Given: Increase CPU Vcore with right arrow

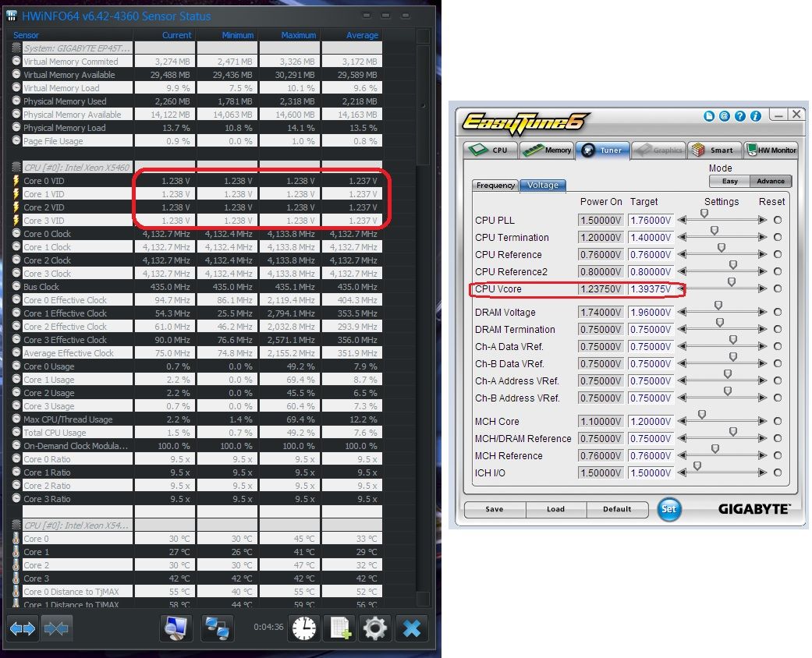Looking at the screenshot, I should (762, 288).
